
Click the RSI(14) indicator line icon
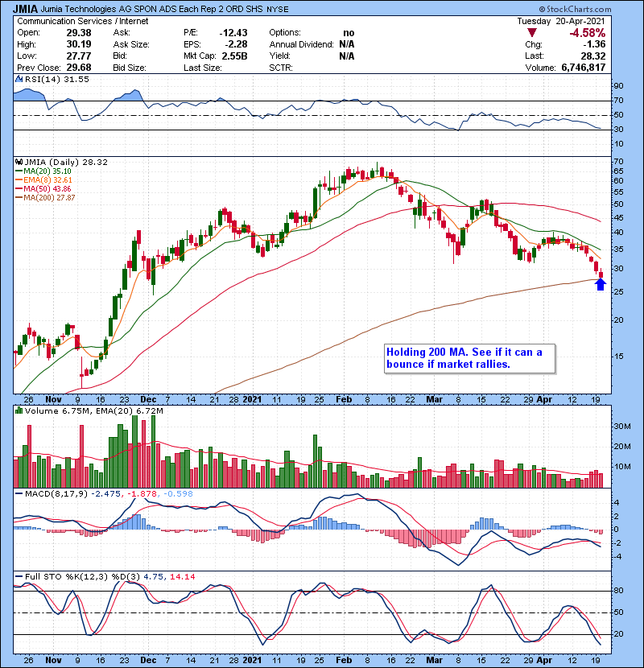point(20,80)
